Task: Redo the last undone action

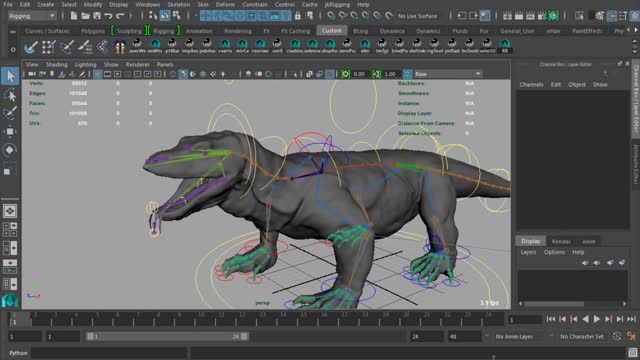Action: coord(120,16)
